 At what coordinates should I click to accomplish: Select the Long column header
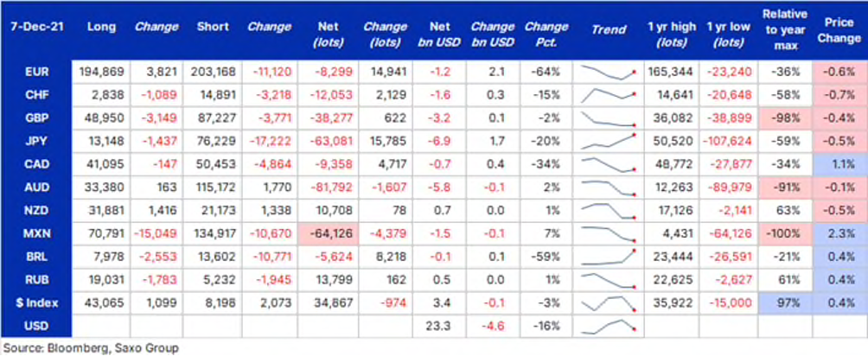point(103,29)
